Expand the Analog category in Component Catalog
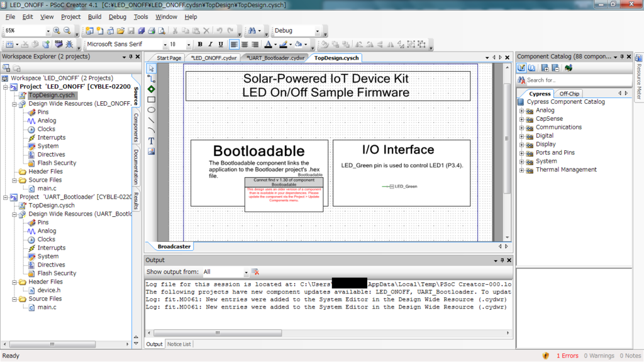This screenshot has width=644, height=362. 521,111
